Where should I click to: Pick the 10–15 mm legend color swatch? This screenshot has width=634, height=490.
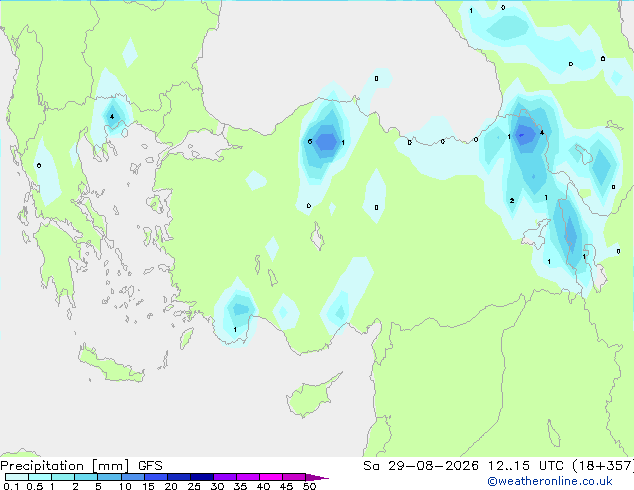tap(132, 477)
